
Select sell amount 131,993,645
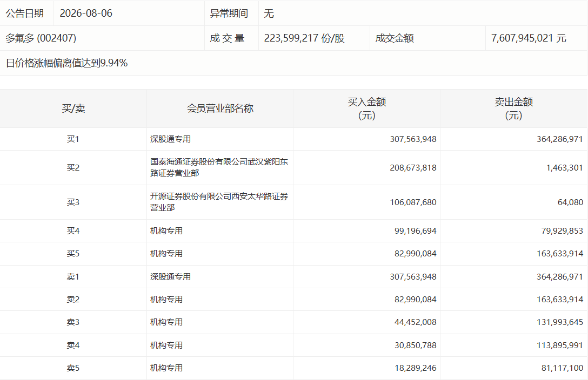click(559, 322)
